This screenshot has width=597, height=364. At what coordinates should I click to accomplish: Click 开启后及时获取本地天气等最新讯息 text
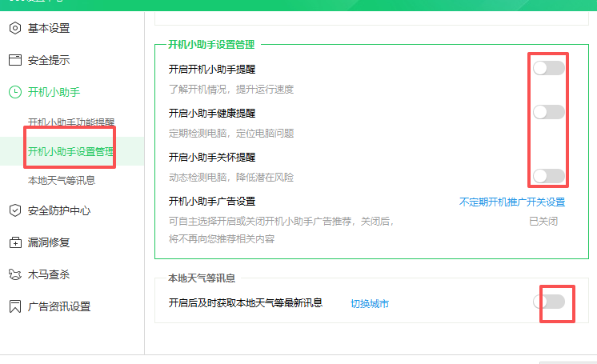click(x=246, y=303)
